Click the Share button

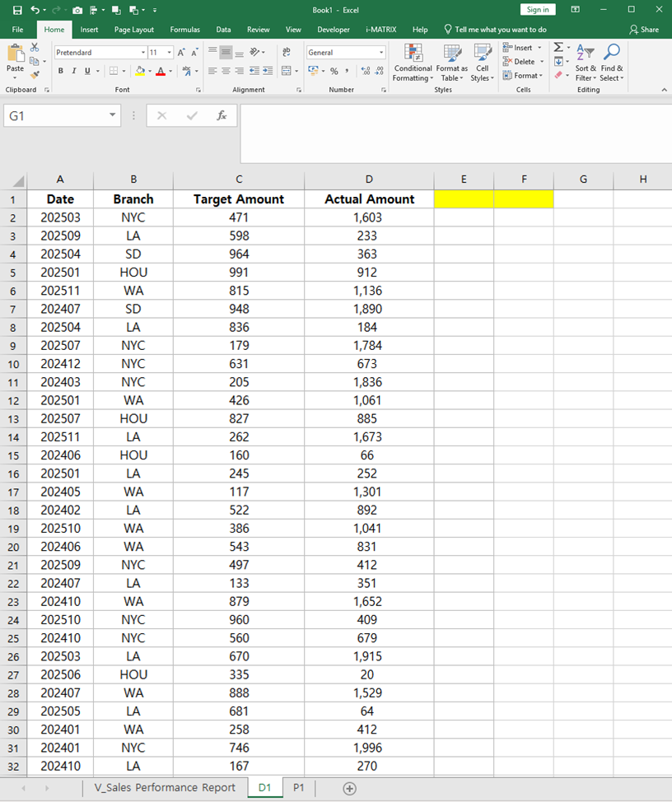pos(644,30)
